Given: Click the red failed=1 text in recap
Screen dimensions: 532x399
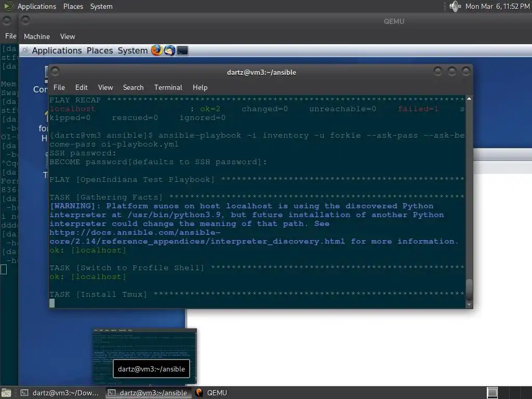Looking at the screenshot, I should coord(418,109).
